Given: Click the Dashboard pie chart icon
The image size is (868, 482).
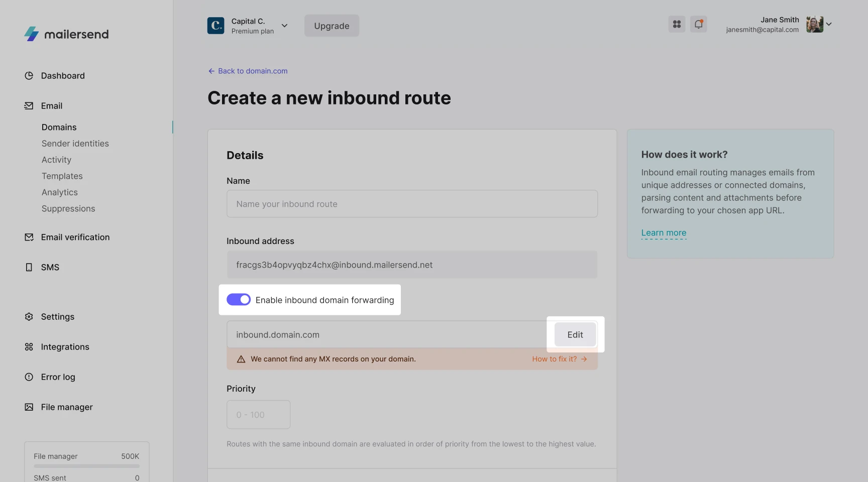Looking at the screenshot, I should click(x=29, y=76).
